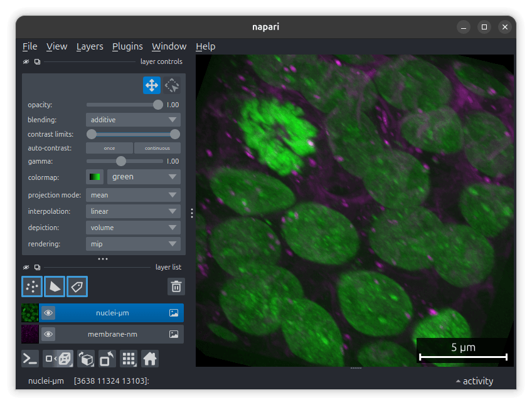Click the 5 µm scale bar
This screenshot has width=532, height=405.
pyautogui.click(x=463, y=352)
